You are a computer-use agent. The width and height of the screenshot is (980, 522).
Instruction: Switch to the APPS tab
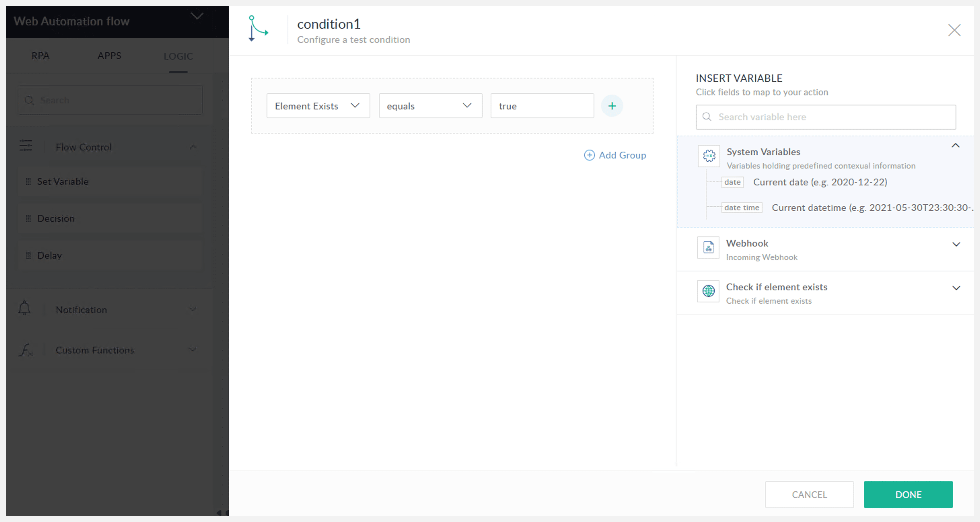pyautogui.click(x=109, y=56)
